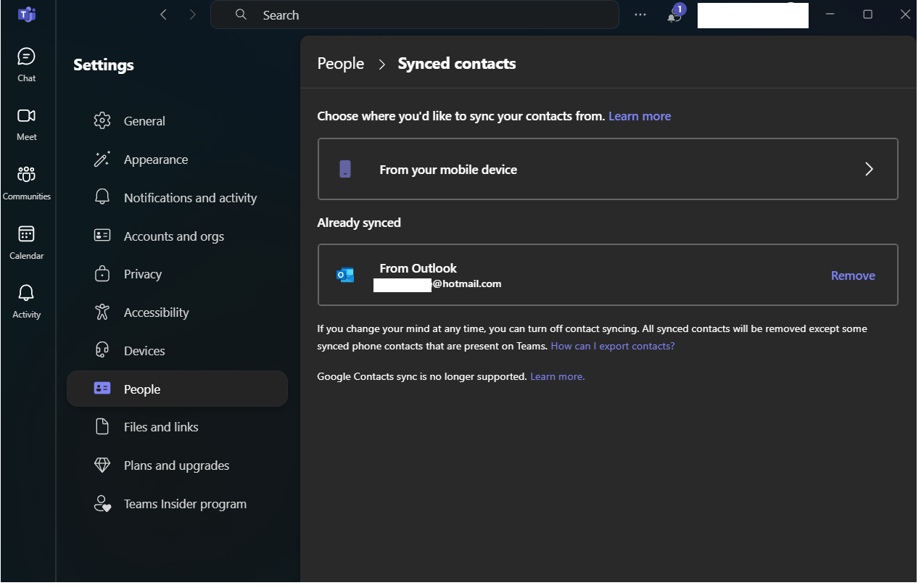Open Notifications and activity settings
921x588 pixels.
click(177, 198)
